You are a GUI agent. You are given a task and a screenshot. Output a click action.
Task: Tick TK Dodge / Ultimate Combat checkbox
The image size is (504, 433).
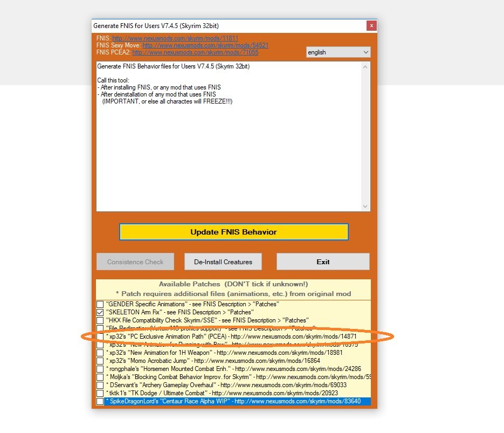(100, 393)
